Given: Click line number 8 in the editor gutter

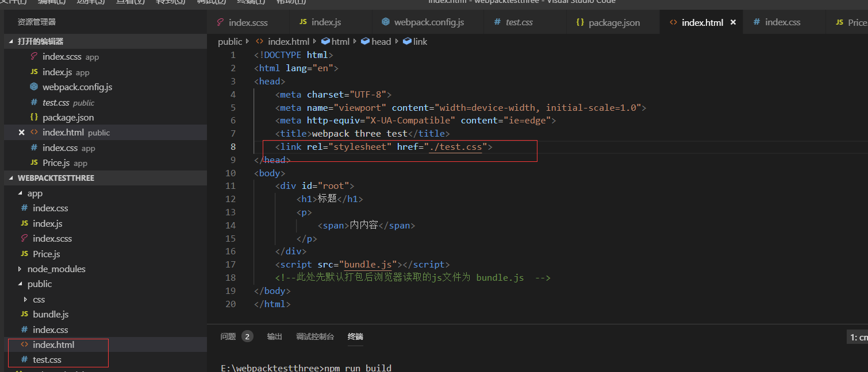Looking at the screenshot, I should click(233, 146).
